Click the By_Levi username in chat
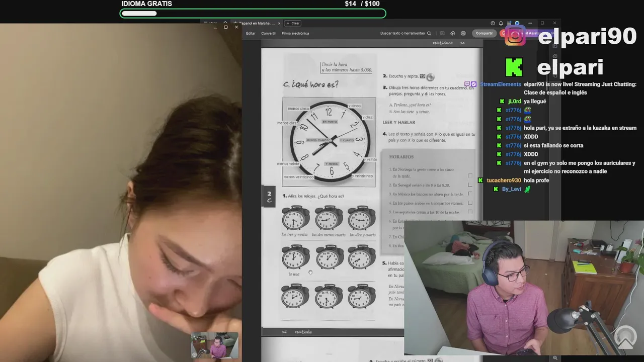This screenshot has height=362, width=644. [512, 189]
